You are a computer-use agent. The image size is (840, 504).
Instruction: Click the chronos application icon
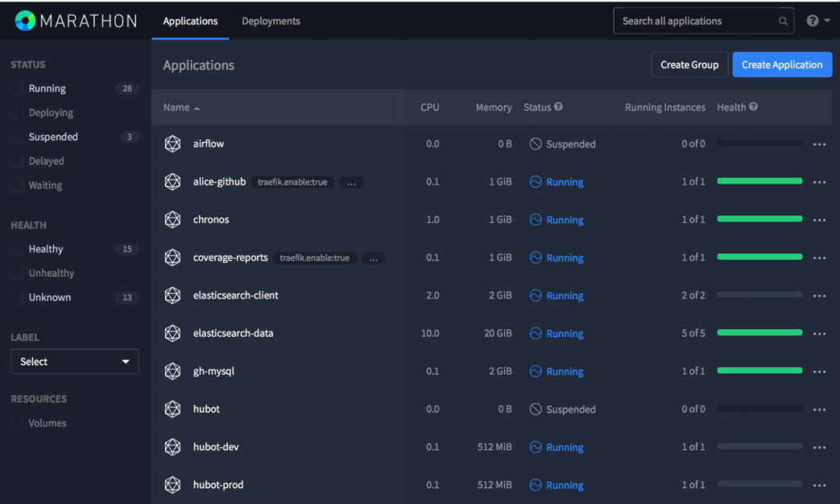click(x=173, y=219)
